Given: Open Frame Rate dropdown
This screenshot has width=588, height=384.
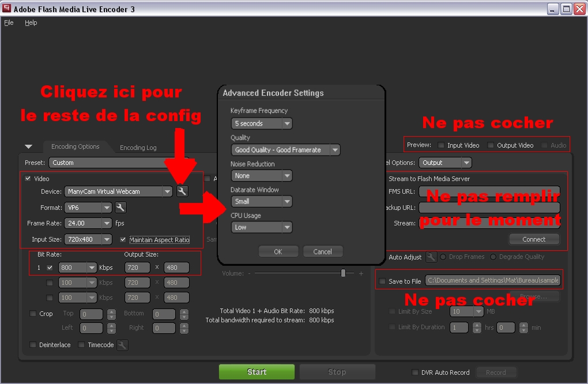Looking at the screenshot, I should click(88, 223).
